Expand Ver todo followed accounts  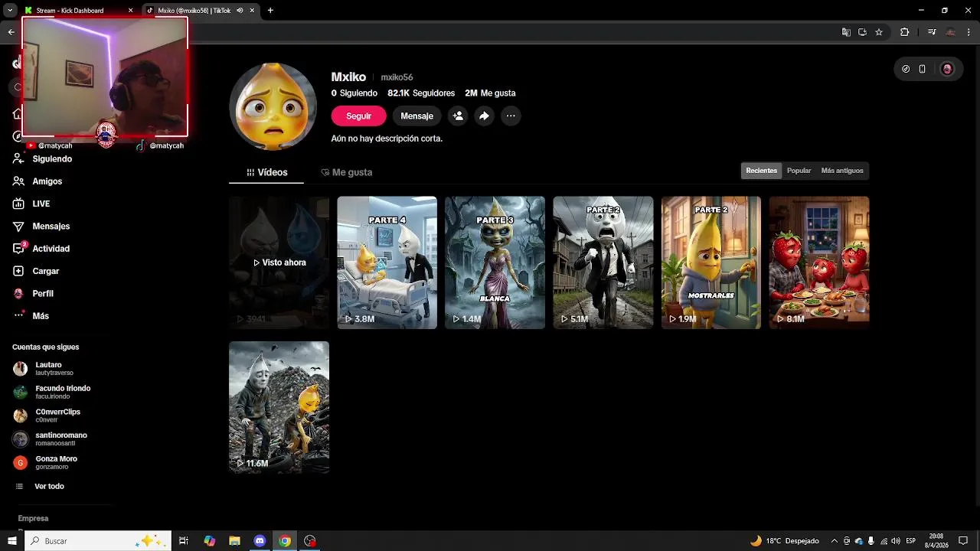[x=40, y=487]
